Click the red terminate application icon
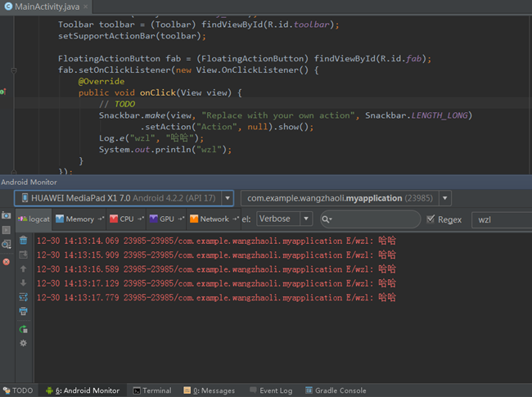The height and width of the screenshot is (397, 532). [x=7, y=261]
